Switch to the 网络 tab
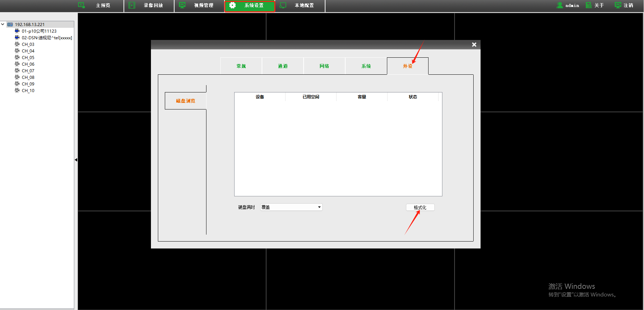Viewport: 644px width, 310px height. (x=324, y=66)
